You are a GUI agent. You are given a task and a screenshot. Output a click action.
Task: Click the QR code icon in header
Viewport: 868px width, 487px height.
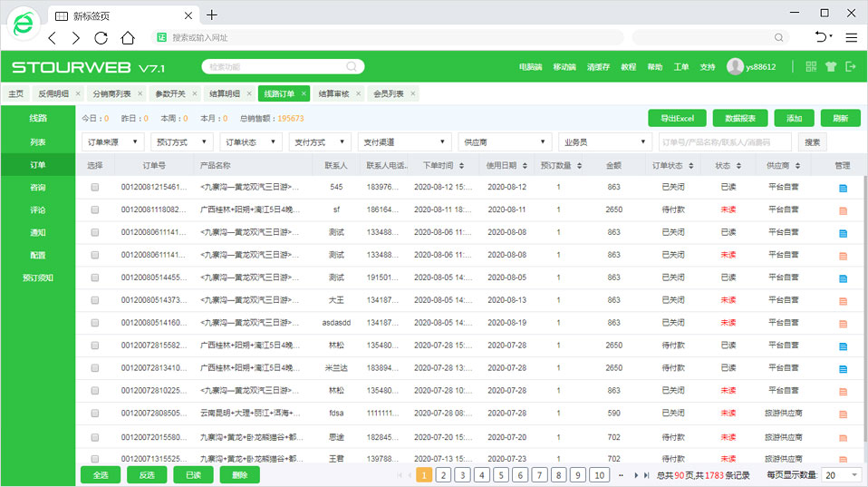(x=811, y=66)
